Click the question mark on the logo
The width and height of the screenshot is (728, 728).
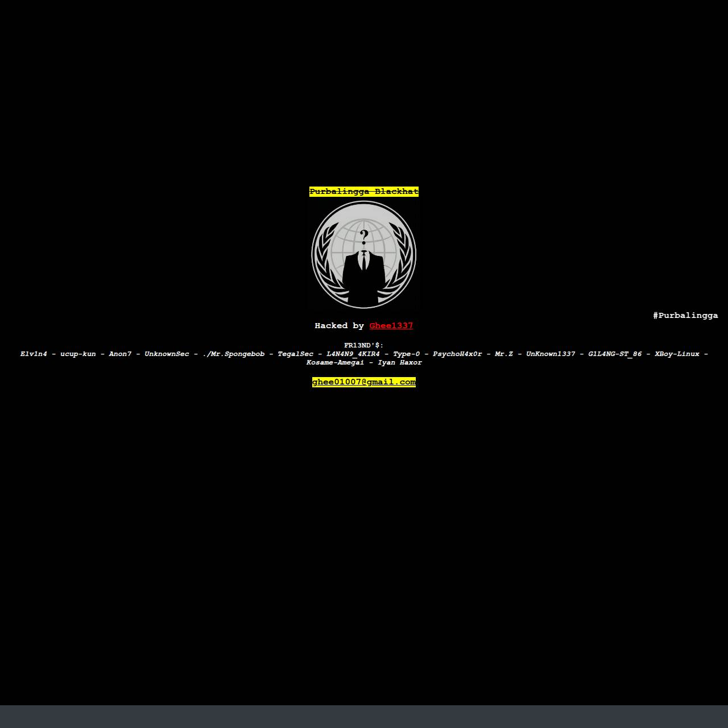pyautogui.click(x=364, y=237)
